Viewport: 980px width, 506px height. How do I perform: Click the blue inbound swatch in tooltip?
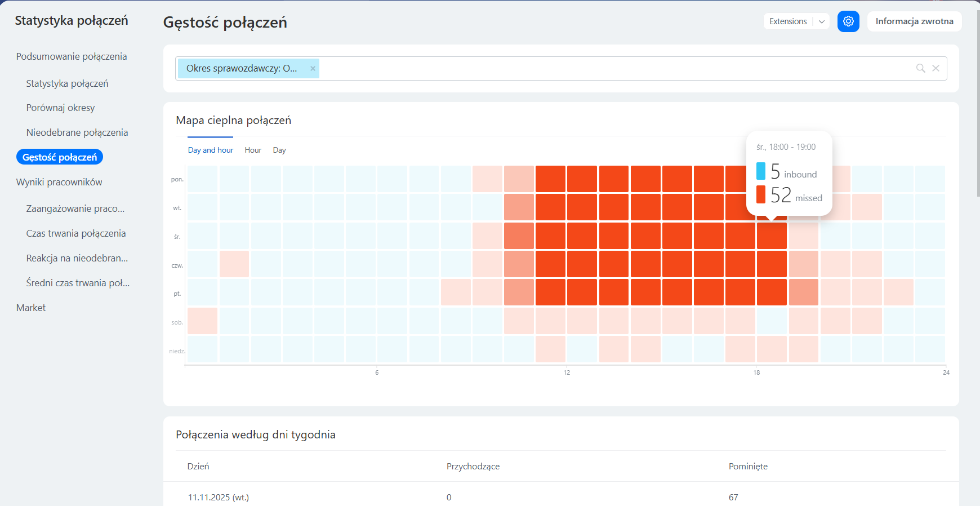point(761,171)
